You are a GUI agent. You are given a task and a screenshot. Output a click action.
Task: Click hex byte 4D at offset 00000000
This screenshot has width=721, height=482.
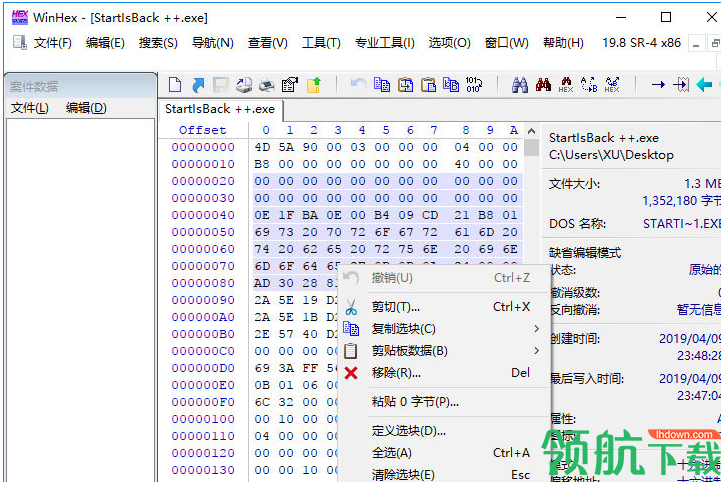(x=262, y=147)
